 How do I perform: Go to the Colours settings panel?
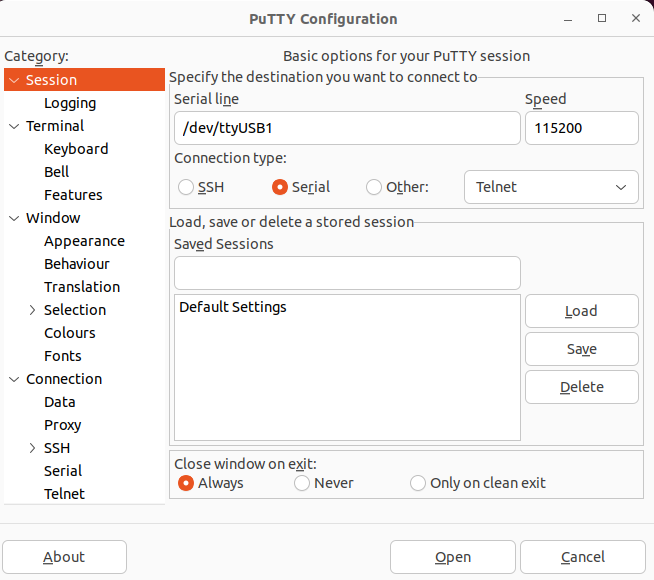click(x=70, y=333)
